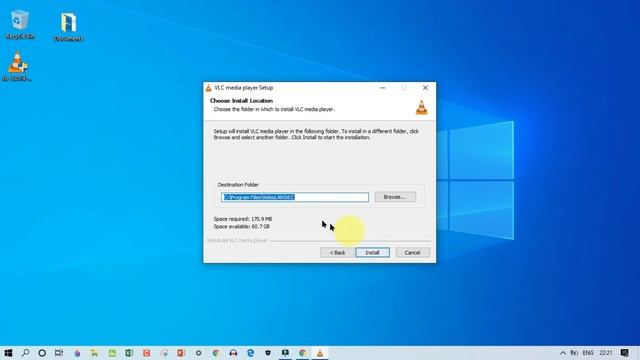Switch the ENG input language indicator
The width and height of the screenshot is (640, 360).
pyautogui.click(x=588, y=353)
